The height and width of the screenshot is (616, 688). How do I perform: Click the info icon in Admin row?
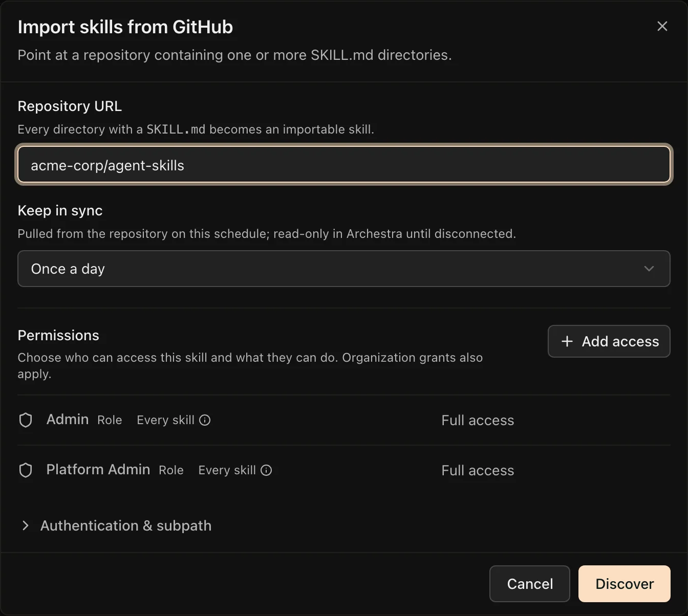[x=205, y=420]
